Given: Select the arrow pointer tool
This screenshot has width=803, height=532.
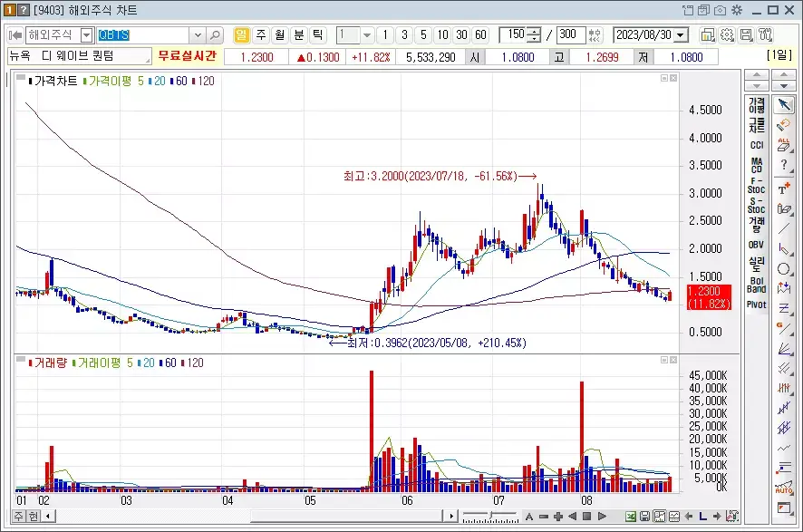Looking at the screenshot, I should [x=784, y=105].
